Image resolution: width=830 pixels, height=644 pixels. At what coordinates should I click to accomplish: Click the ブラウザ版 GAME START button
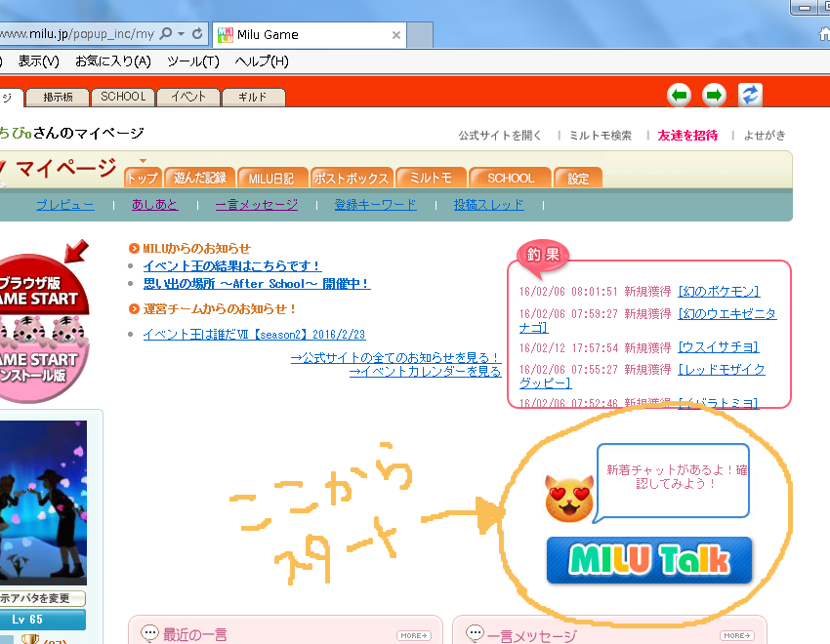pyautogui.click(x=43, y=287)
